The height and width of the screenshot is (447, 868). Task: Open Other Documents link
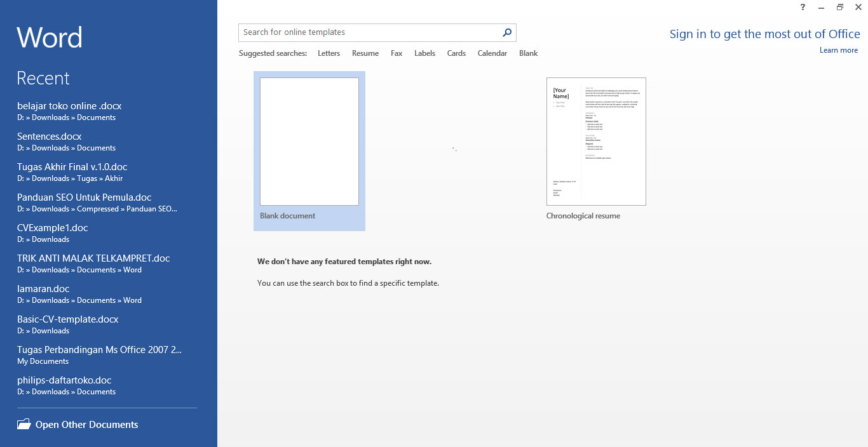87,425
